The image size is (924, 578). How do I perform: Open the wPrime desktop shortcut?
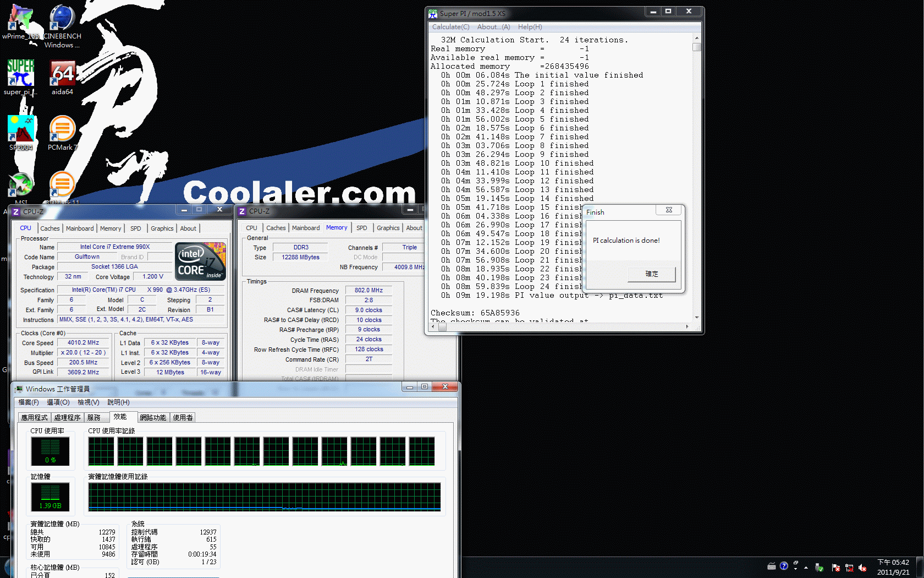click(x=21, y=22)
